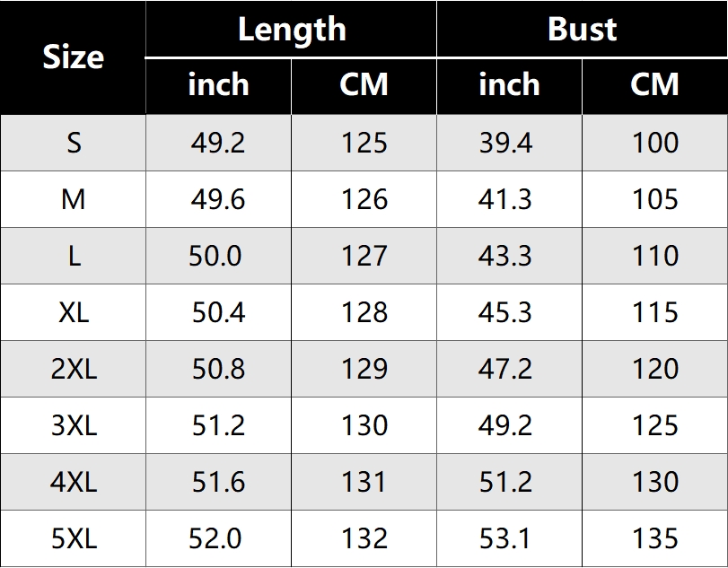Click the Bust header cell
This screenshot has width=728, height=568.
pyautogui.click(x=582, y=30)
